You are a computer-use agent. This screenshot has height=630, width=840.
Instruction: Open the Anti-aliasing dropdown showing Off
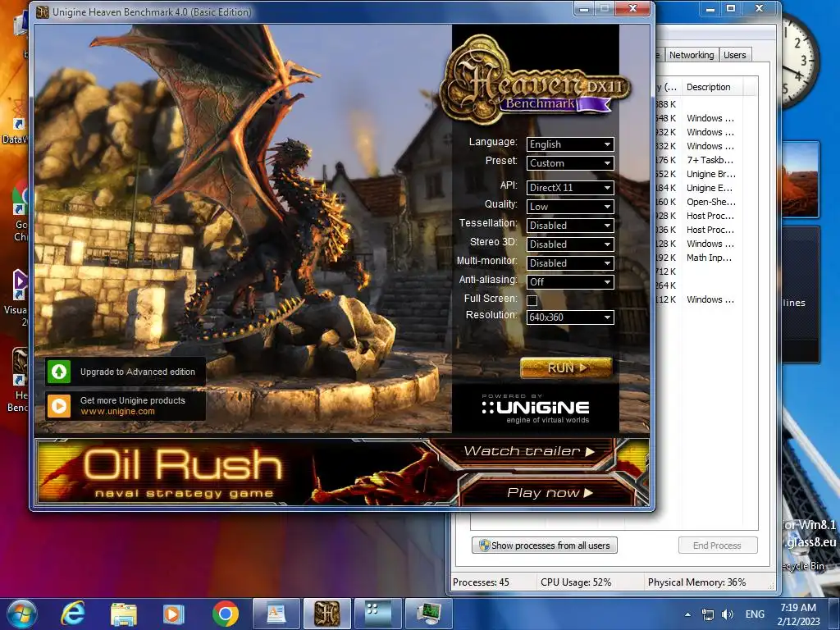[x=570, y=282]
